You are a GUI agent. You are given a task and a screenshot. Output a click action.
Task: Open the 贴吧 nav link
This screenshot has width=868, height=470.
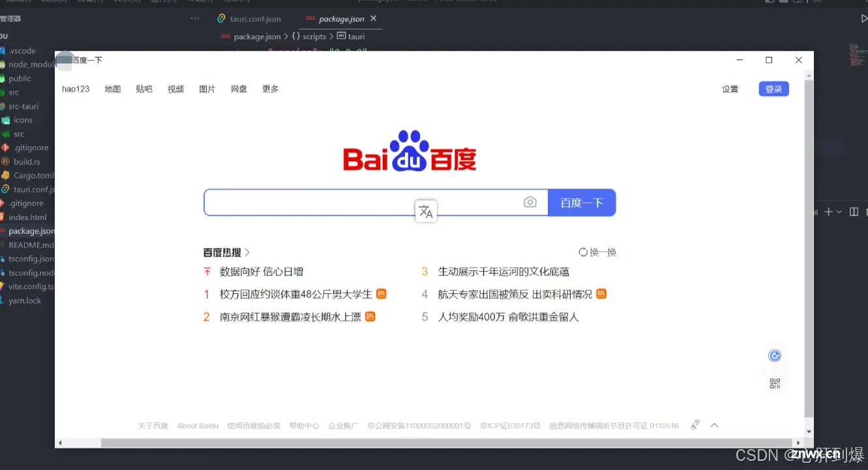click(144, 89)
